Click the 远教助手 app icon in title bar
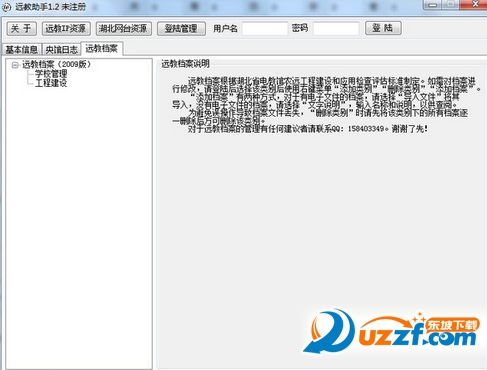The height and width of the screenshot is (370, 487). point(7,7)
